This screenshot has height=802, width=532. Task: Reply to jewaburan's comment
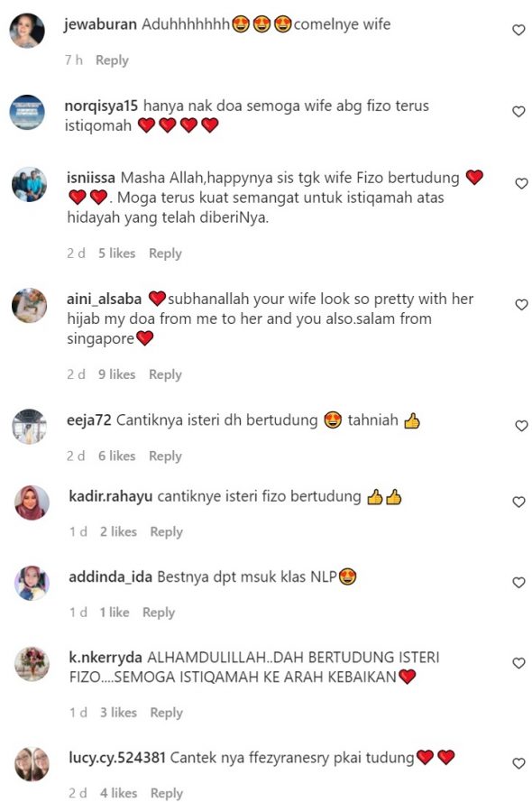pyautogui.click(x=112, y=60)
